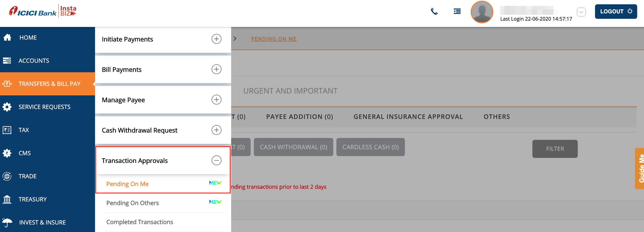644x232 pixels.
Task: Expand the Bill Payments section
Action: click(216, 69)
